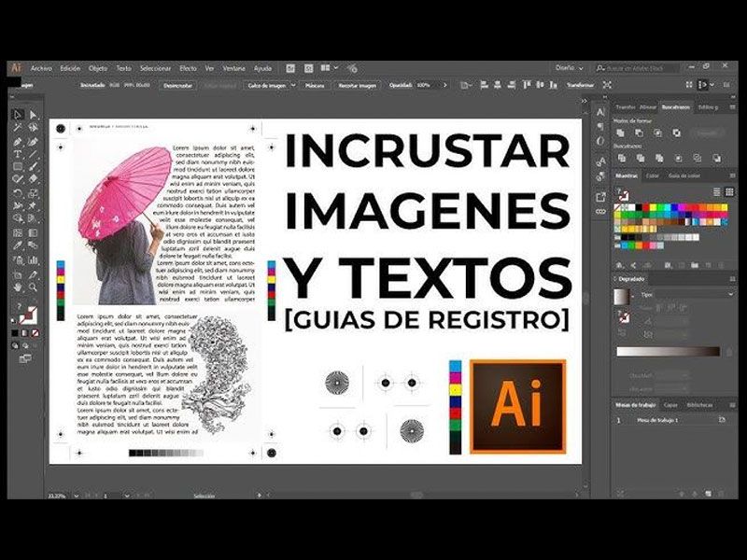The image size is (747, 560).
Task: Select the Rotate tool
Action: pos(18,193)
